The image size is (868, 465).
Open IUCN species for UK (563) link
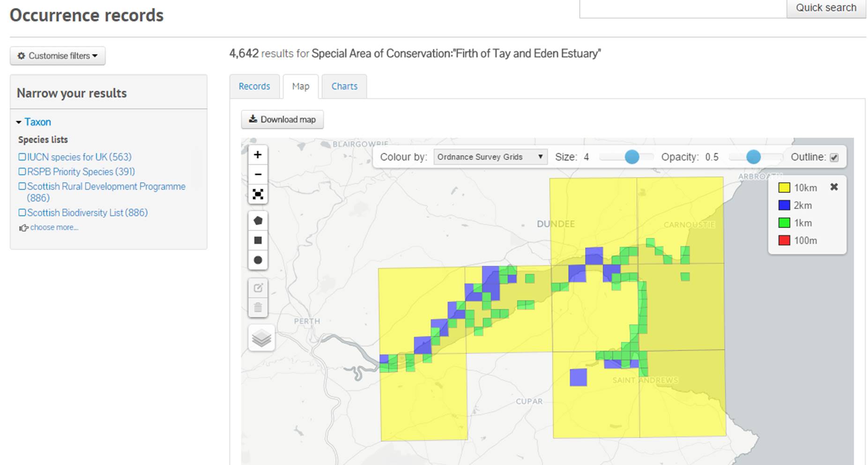79,157
